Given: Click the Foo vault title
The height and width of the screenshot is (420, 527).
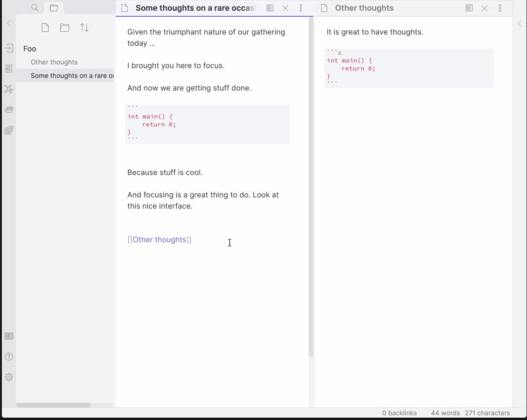Looking at the screenshot, I should pos(29,49).
